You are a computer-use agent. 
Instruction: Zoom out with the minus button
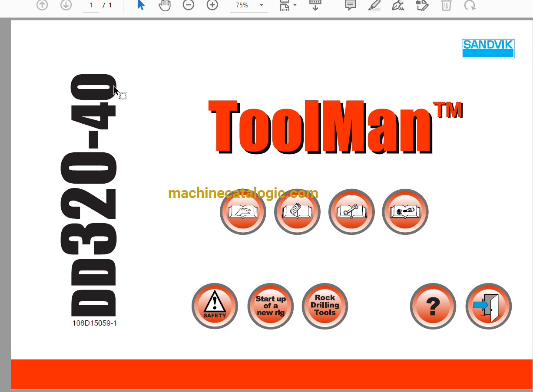(188, 5)
